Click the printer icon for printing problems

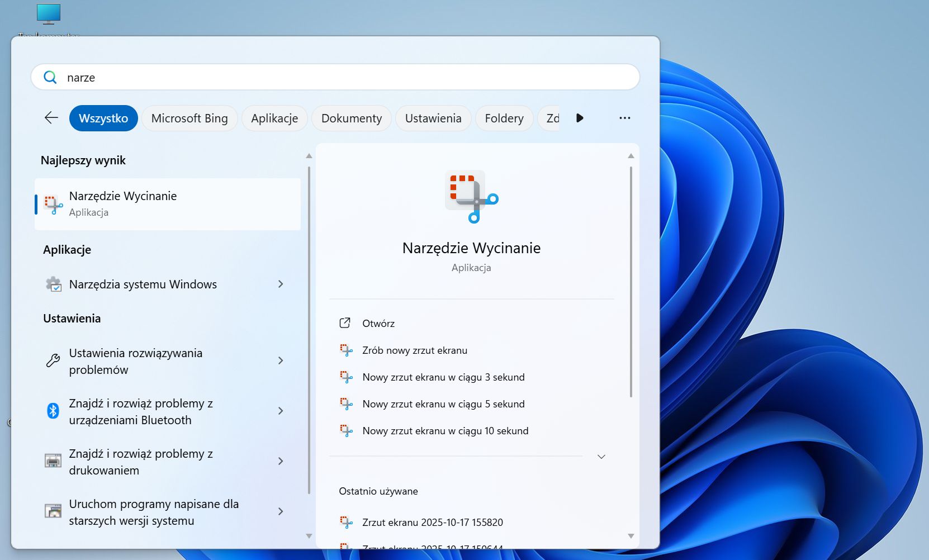click(53, 461)
